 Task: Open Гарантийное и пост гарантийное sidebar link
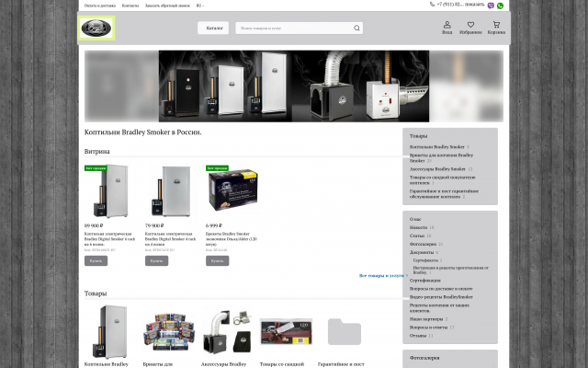[x=444, y=194]
